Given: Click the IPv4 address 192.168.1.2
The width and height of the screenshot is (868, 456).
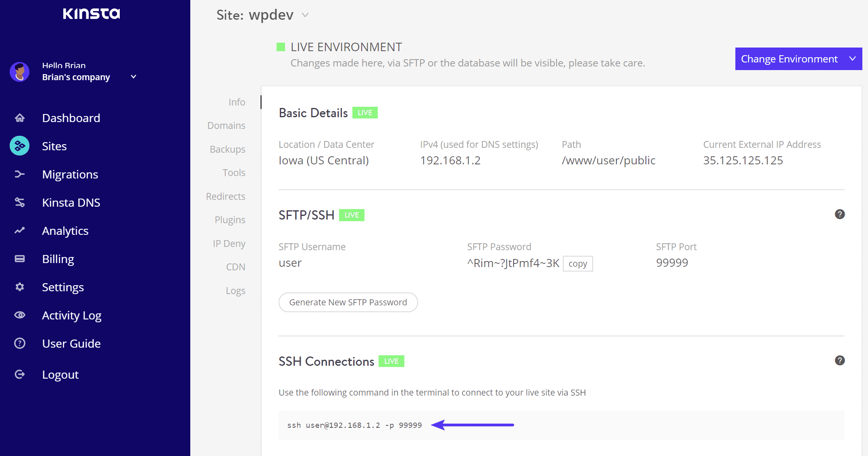Looking at the screenshot, I should pyautogui.click(x=450, y=160).
